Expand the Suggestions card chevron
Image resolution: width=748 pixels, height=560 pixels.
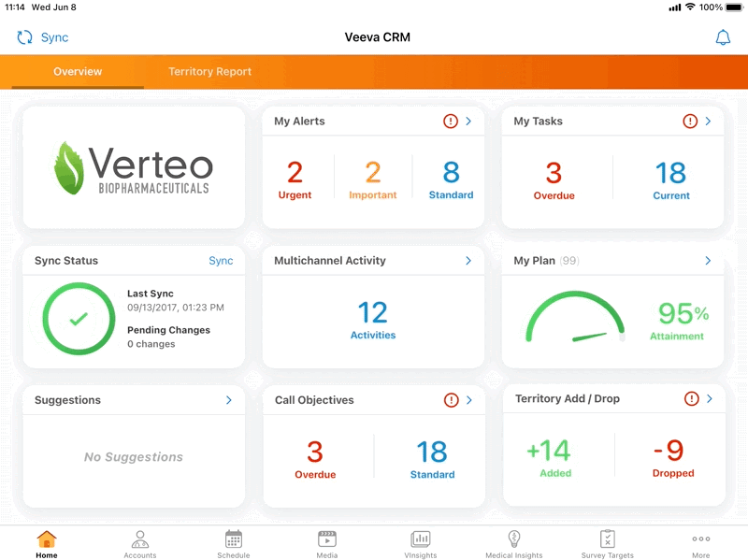(x=229, y=400)
